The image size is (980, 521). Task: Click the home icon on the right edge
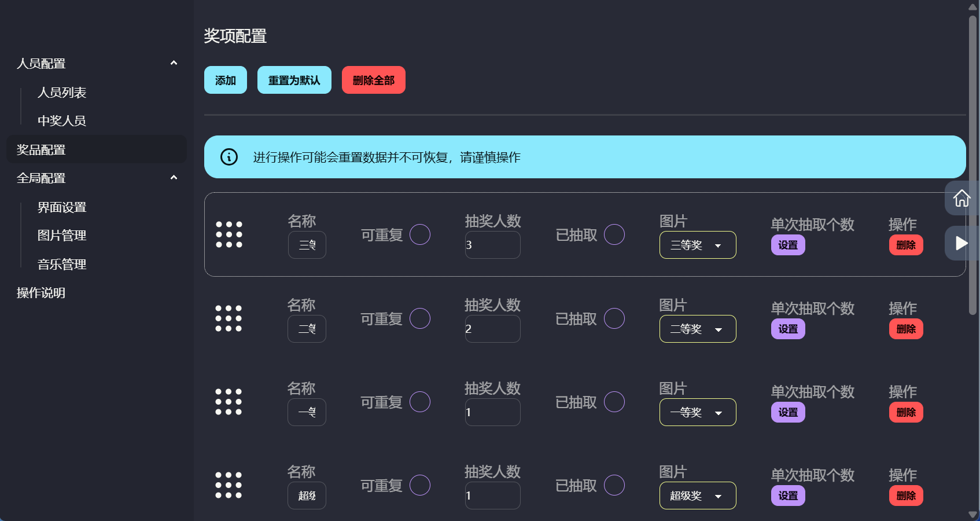[961, 199]
